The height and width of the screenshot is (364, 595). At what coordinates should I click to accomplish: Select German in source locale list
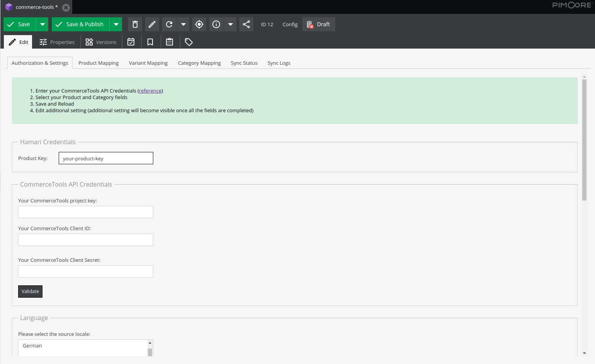(x=83, y=346)
